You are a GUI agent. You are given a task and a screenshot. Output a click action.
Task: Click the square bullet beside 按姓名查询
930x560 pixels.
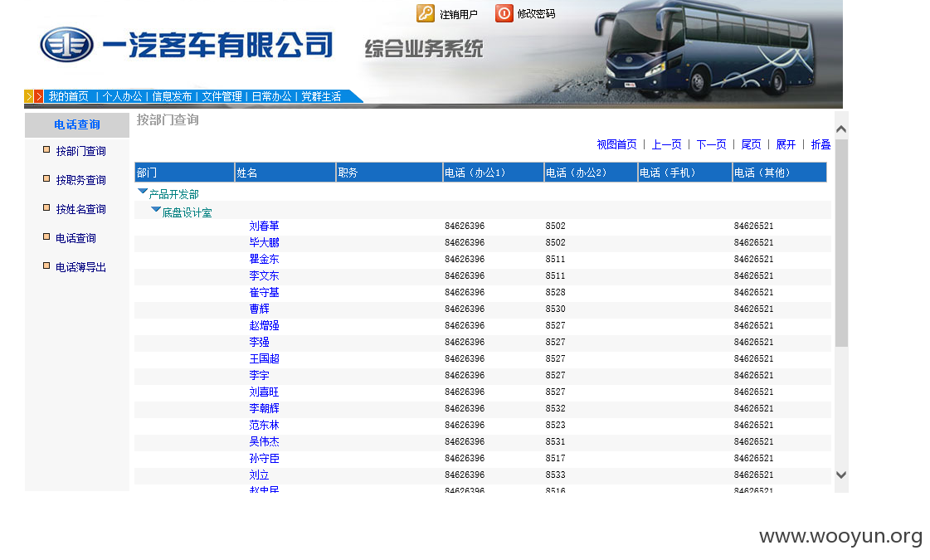(x=46, y=207)
